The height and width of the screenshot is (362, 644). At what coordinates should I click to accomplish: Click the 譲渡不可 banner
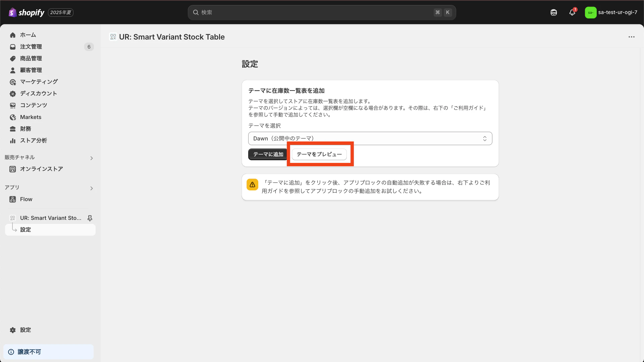(49, 352)
